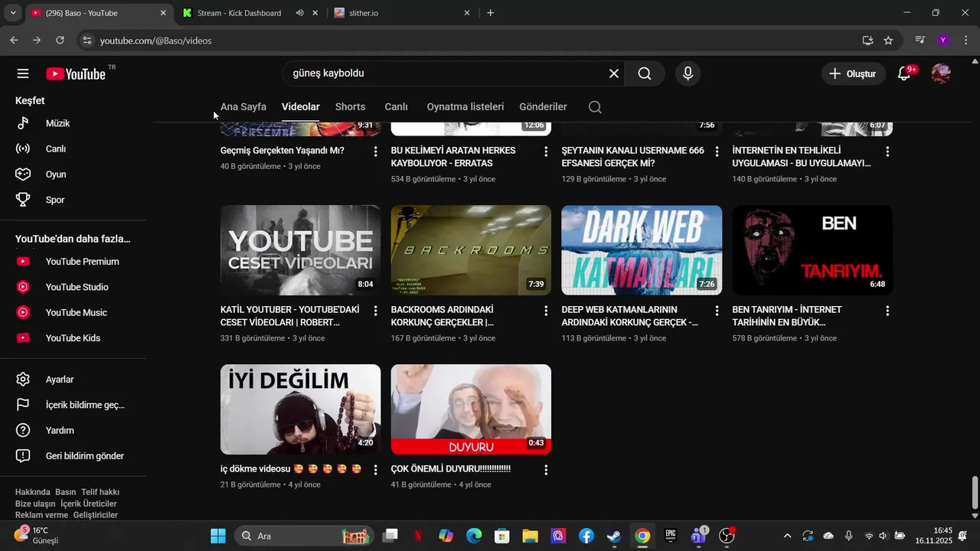The width and height of the screenshot is (980, 551).
Task: Select the Videolar channel tab
Action: pos(301,107)
